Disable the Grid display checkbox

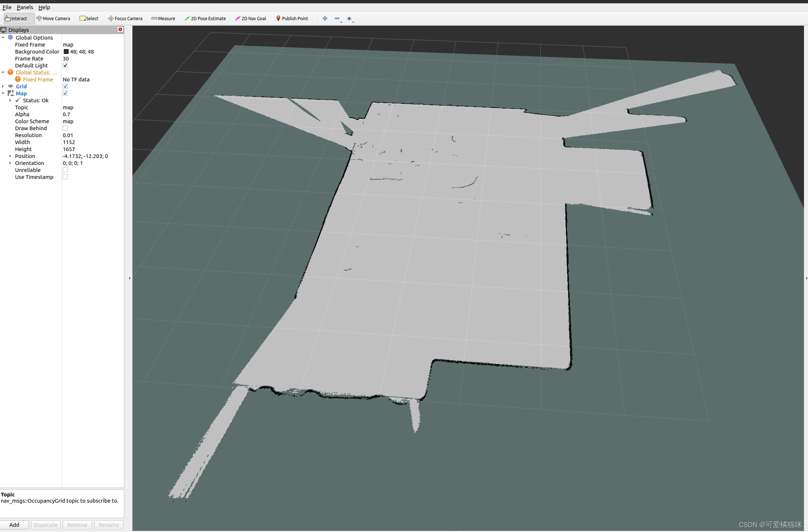pyautogui.click(x=65, y=87)
